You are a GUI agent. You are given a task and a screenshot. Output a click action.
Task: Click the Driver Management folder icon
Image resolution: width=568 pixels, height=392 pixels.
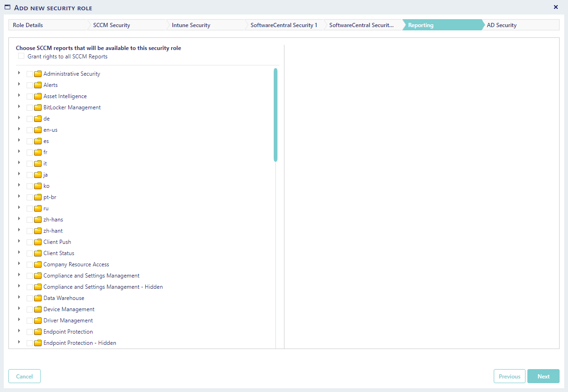point(38,321)
